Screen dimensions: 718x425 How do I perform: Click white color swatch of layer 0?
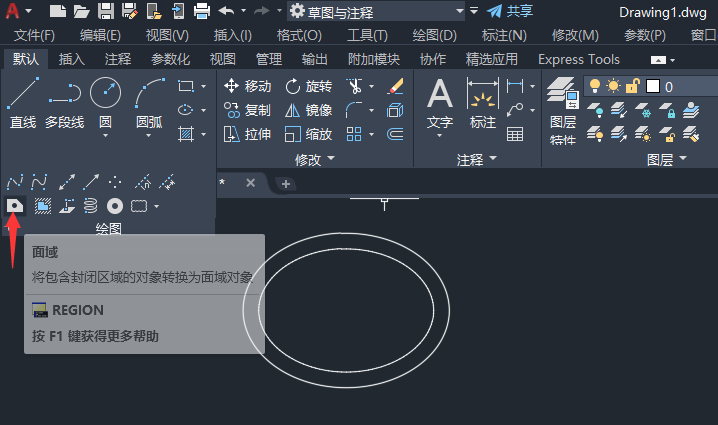click(x=653, y=86)
